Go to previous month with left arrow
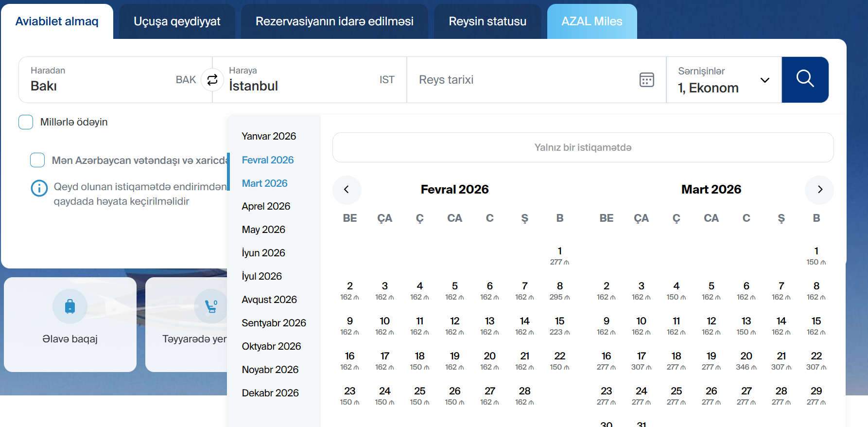 click(347, 190)
